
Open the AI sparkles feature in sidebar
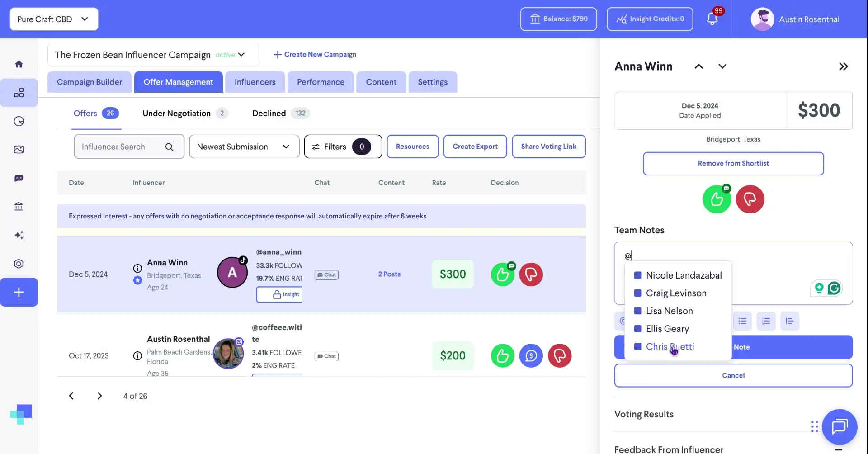[19, 235]
